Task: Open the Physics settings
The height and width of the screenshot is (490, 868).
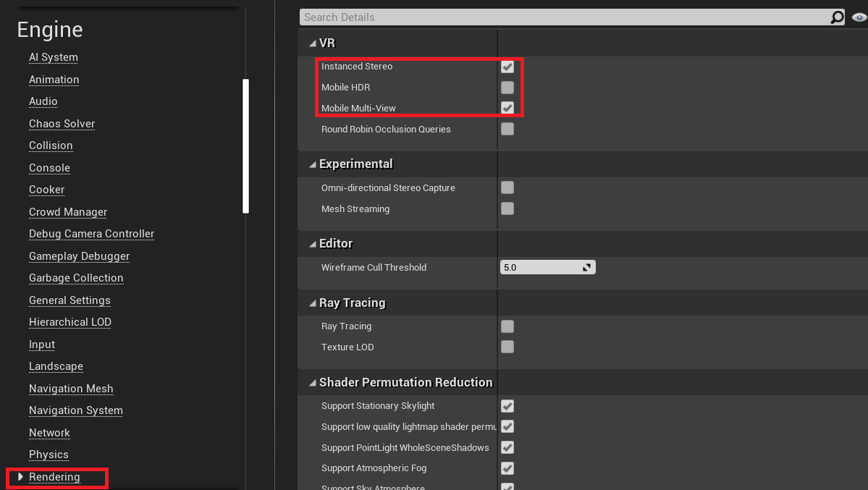Action: [x=49, y=455]
